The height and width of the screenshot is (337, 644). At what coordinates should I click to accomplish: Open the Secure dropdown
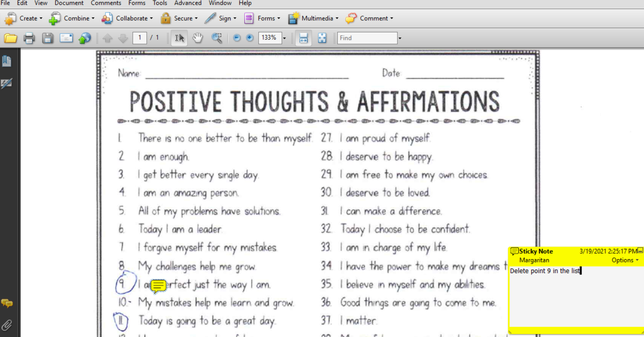pyautogui.click(x=179, y=18)
